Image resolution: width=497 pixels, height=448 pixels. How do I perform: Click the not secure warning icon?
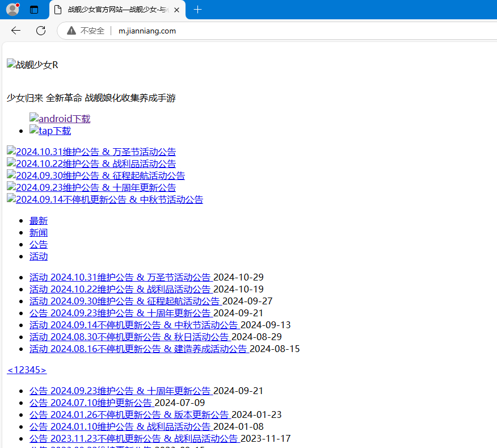(71, 31)
